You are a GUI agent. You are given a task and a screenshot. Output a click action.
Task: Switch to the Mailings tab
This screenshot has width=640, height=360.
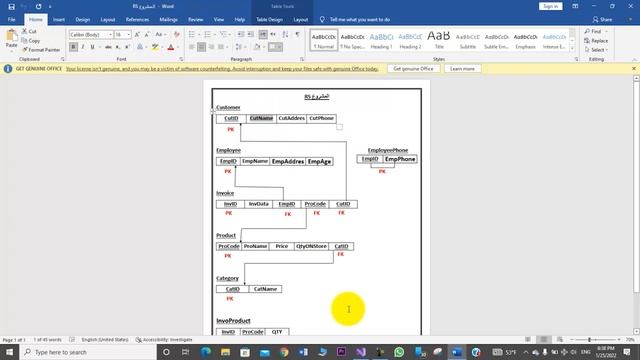(x=169, y=19)
